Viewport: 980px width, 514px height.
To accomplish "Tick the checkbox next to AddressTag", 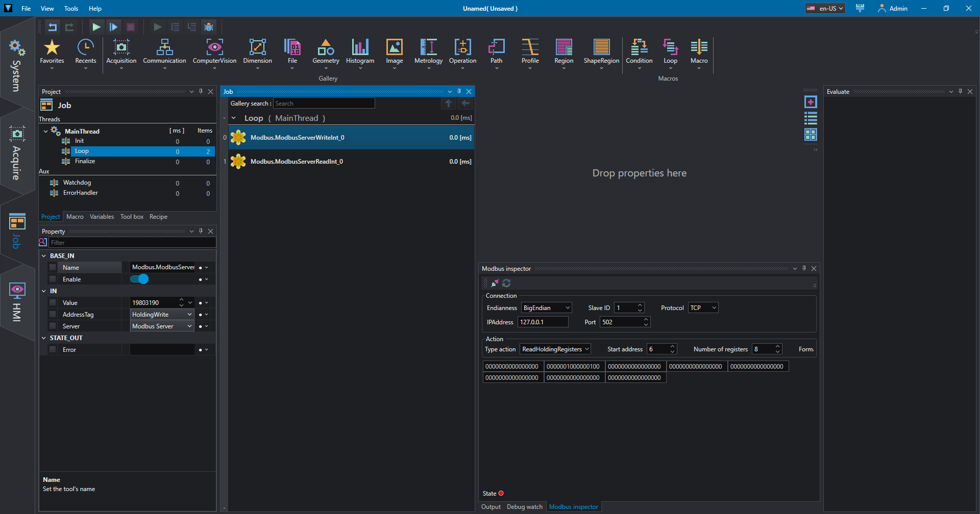I will pos(53,315).
